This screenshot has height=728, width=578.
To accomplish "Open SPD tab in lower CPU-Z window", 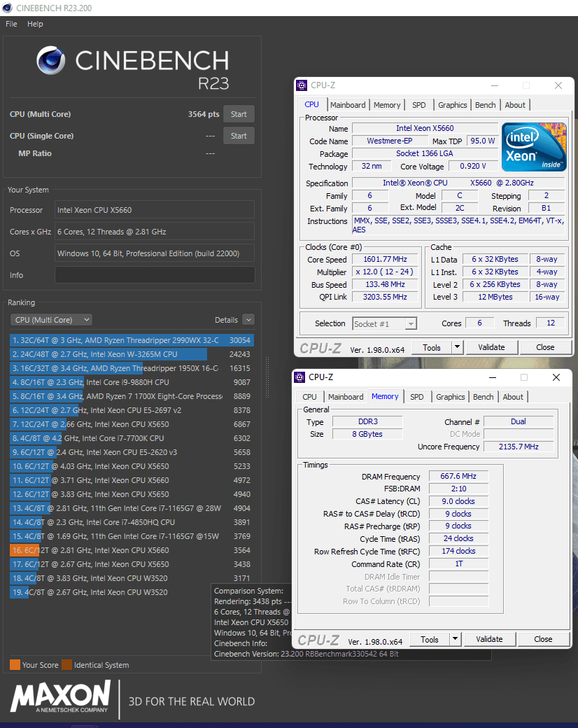I will 416,397.
